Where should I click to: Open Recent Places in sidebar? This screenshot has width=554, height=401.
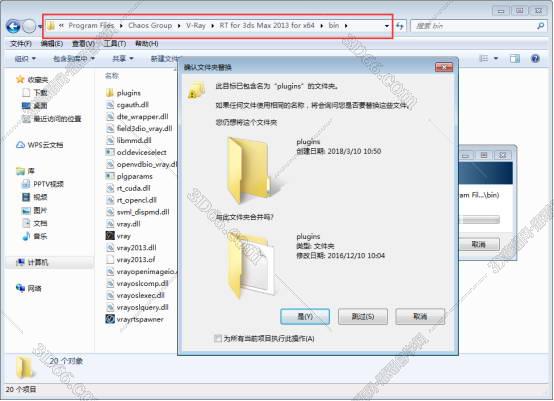click(52, 119)
